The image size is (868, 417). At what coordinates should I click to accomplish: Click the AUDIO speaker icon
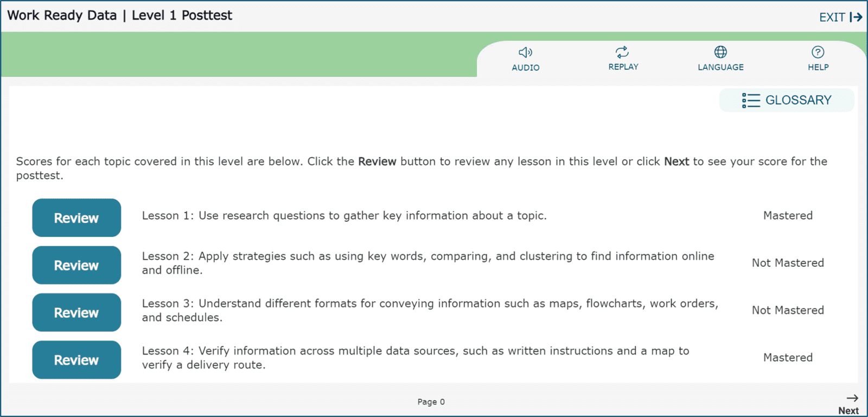(525, 52)
